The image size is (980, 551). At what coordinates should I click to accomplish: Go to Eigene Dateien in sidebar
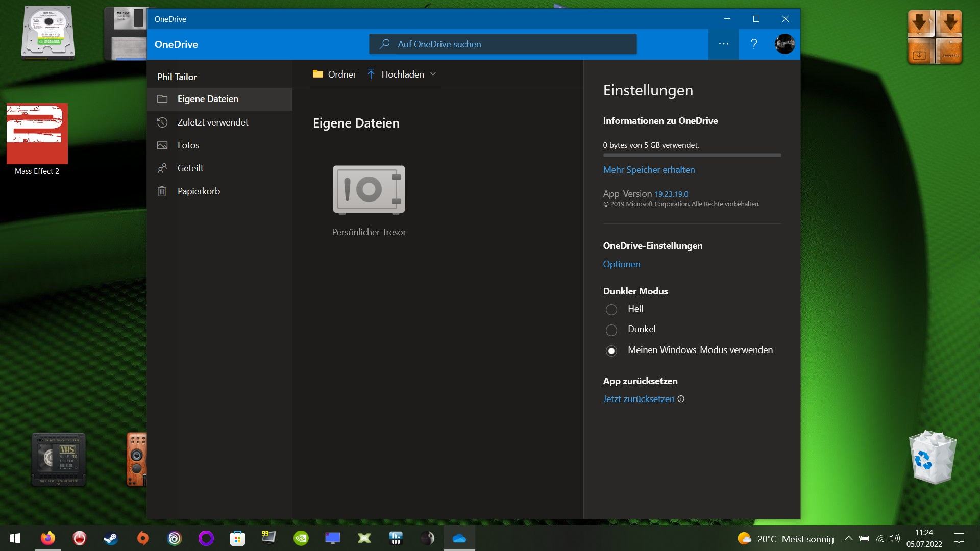(219, 99)
